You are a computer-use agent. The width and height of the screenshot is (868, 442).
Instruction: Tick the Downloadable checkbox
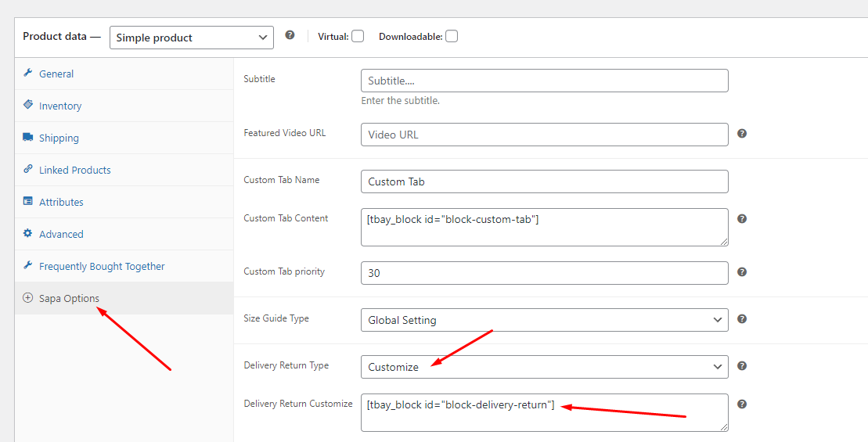[452, 36]
